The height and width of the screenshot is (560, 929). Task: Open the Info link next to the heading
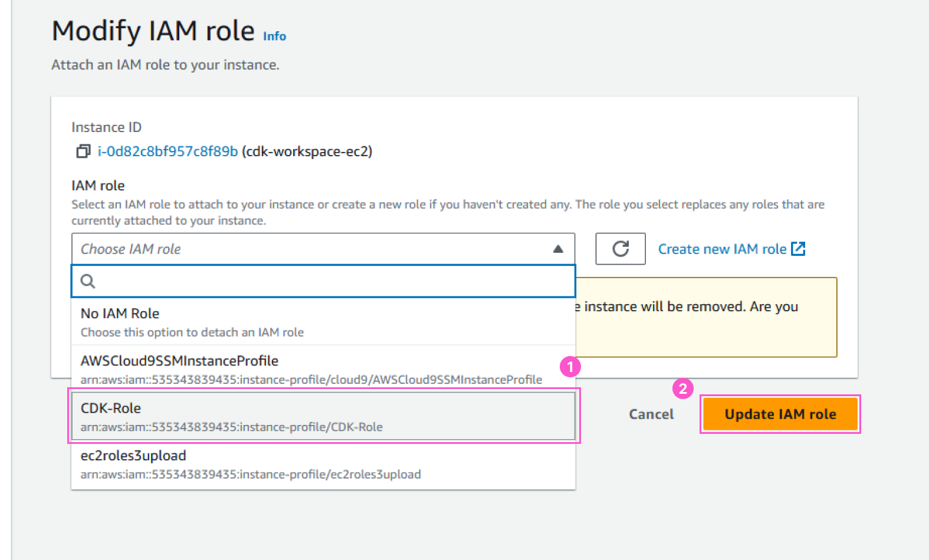pyautogui.click(x=274, y=37)
